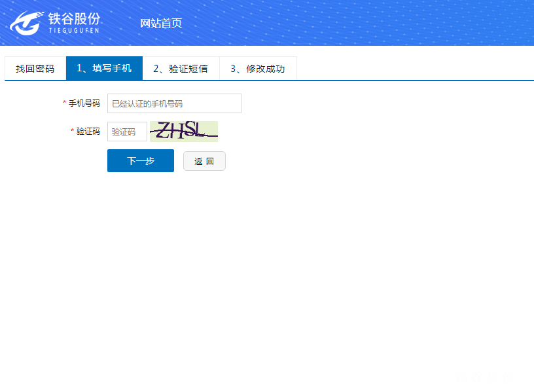The image size is (534, 392).
Task: Click the 铁谷股份 company name text
Action: [x=75, y=18]
